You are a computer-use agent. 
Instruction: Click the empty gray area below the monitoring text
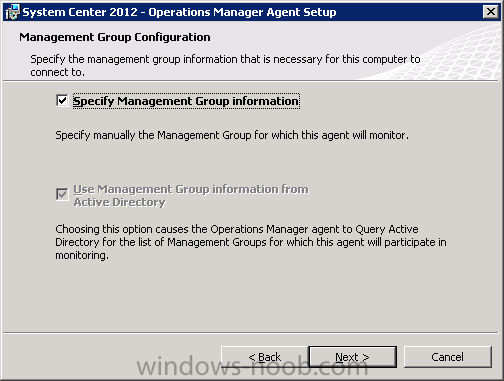(251, 297)
